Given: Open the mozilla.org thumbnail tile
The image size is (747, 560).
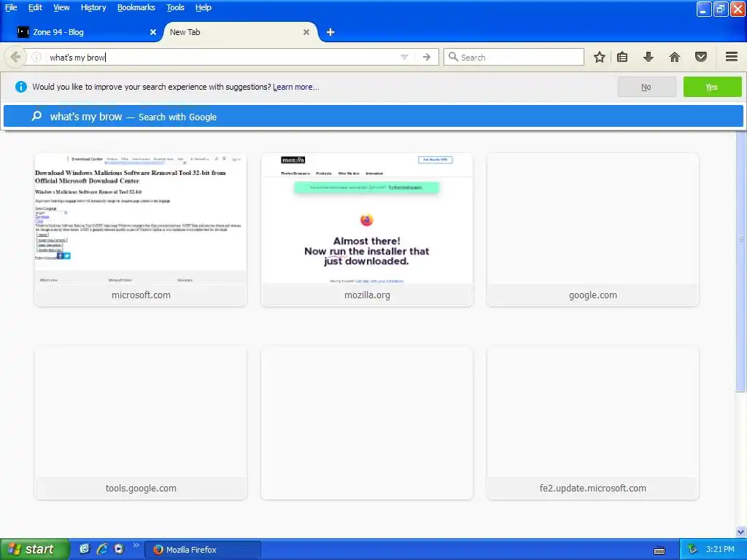Looking at the screenshot, I should (367, 230).
